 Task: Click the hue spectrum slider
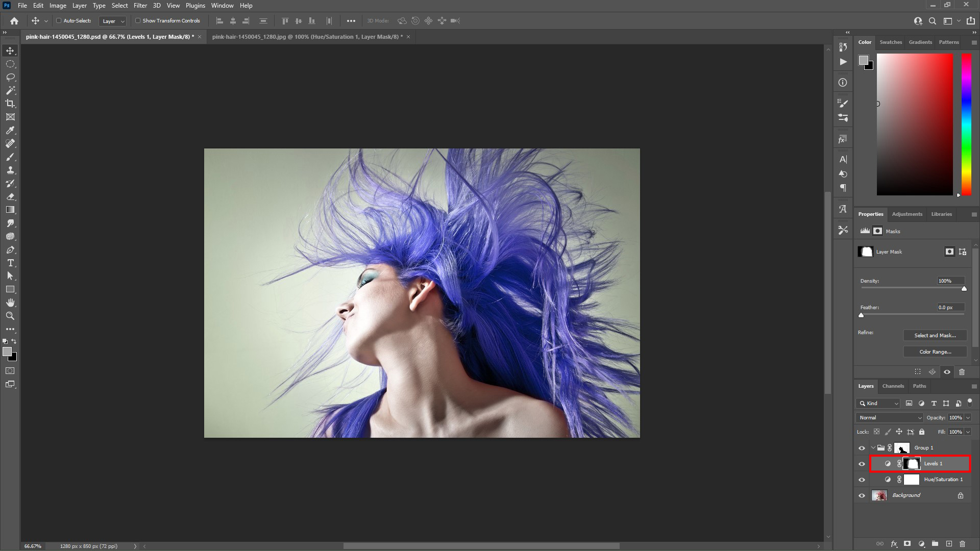coord(966,124)
